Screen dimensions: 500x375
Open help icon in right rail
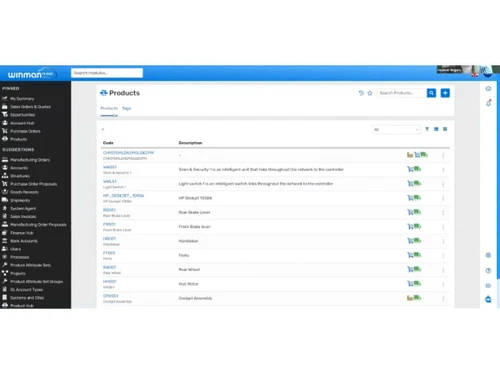[x=488, y=270]
